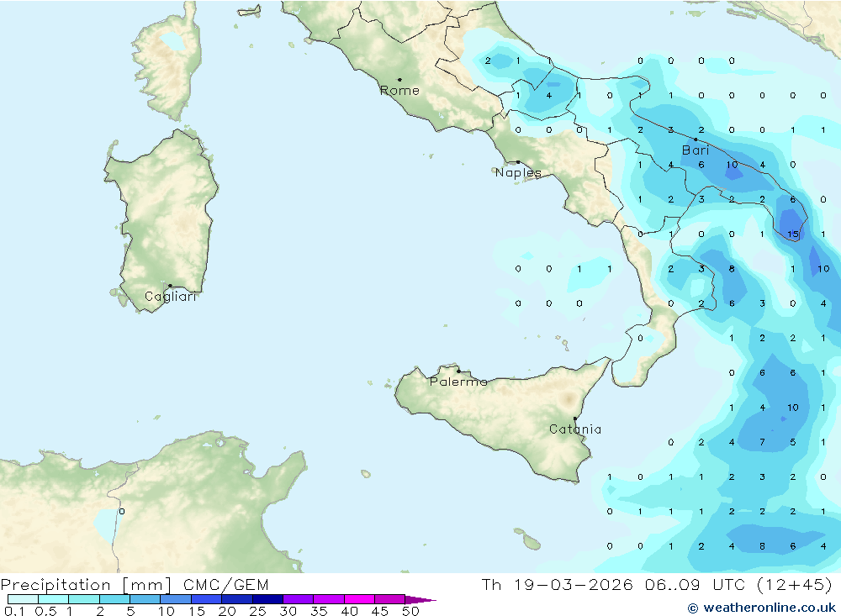Viewport: 841px width, 616px height.
Task: Click the Rome city label
Action: (x=399, y=91)
